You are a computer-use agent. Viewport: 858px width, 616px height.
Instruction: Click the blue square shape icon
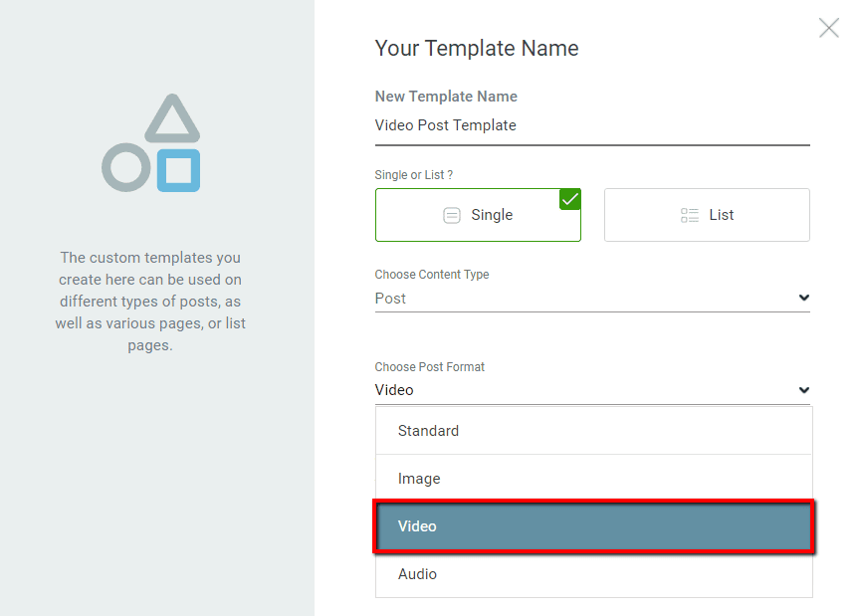coord(178,169)
